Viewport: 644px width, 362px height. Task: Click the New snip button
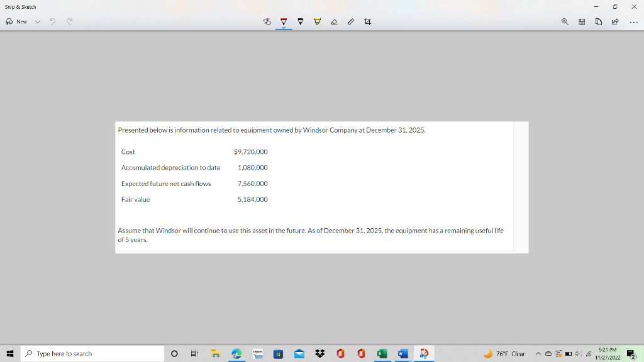tap(16, 22)
